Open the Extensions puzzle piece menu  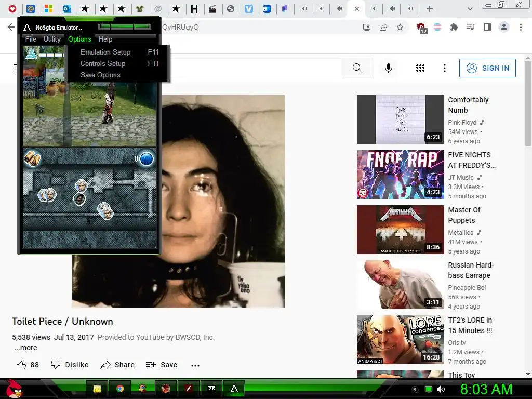[454, 27]
